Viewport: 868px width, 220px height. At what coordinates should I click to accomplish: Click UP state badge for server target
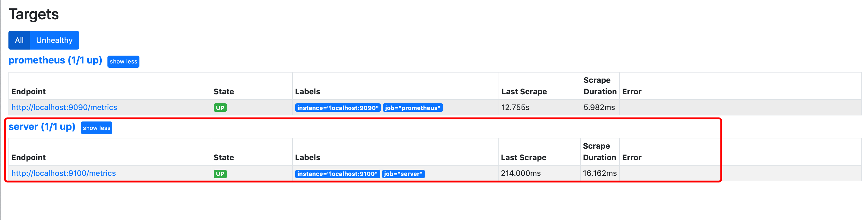coord(220,174)
